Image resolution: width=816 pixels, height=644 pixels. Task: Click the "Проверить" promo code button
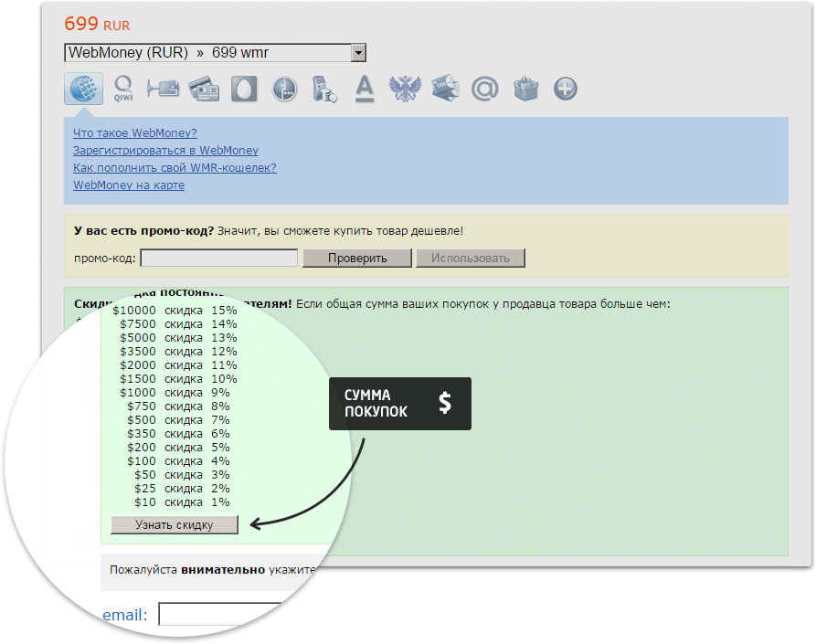click(x=357, y=258)
